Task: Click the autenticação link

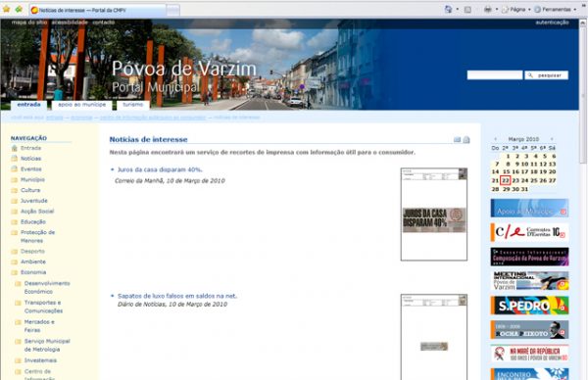Action: tap(552, 23)
